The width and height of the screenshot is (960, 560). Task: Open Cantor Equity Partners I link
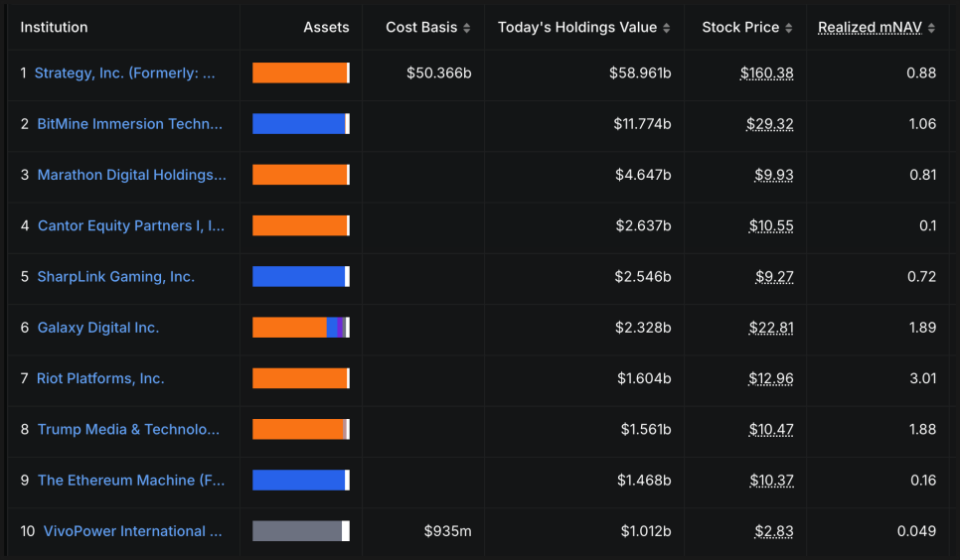(x=130, y=225)
